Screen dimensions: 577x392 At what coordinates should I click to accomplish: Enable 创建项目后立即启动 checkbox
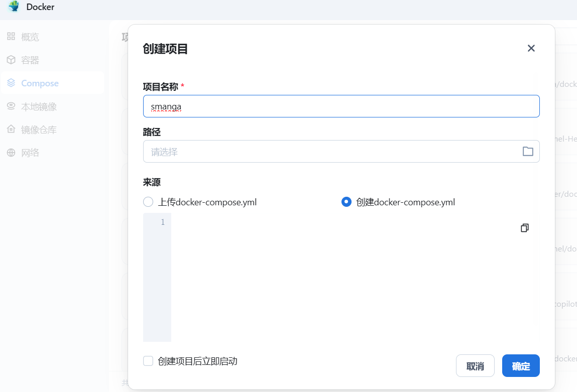(x=148, y=361)
